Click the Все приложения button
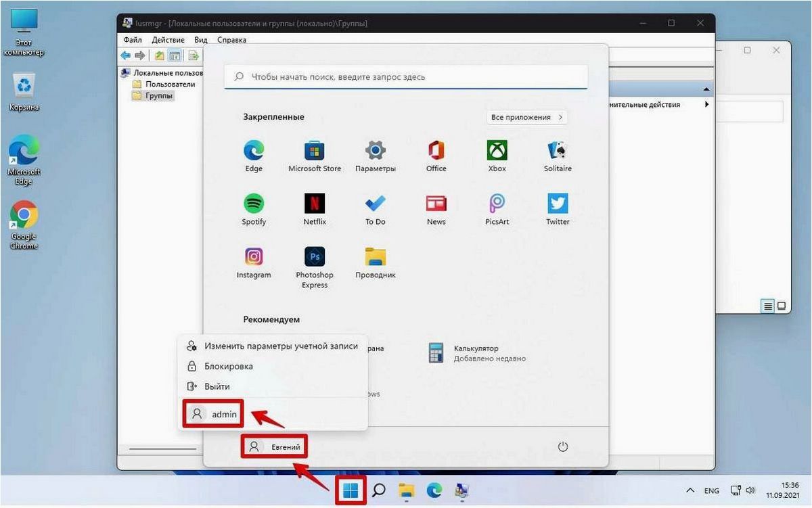Image resolution: width=812 pixels, height=508 pixels. 526,117
